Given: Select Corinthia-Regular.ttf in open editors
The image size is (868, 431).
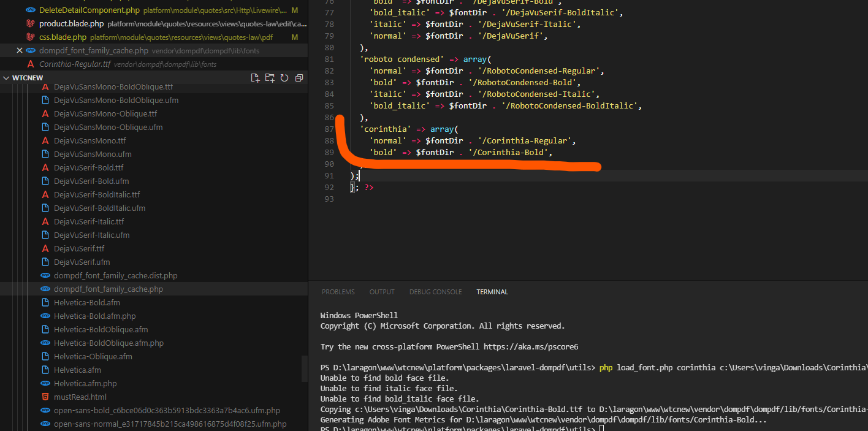Looking at the screenshot, I should pyautogui.click(x=75, y=64).
